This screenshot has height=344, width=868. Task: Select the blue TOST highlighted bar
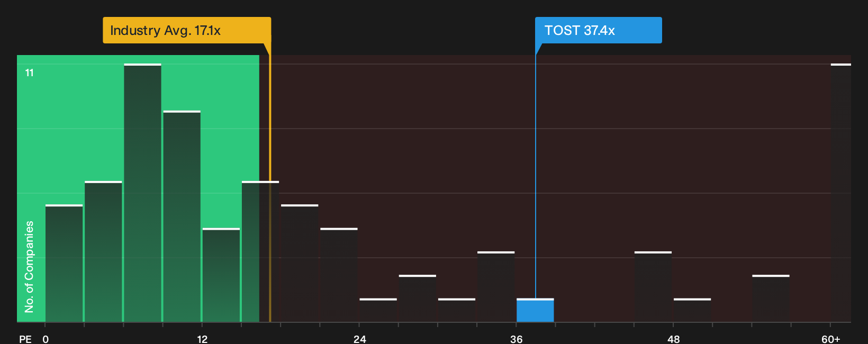coord(535,310)
